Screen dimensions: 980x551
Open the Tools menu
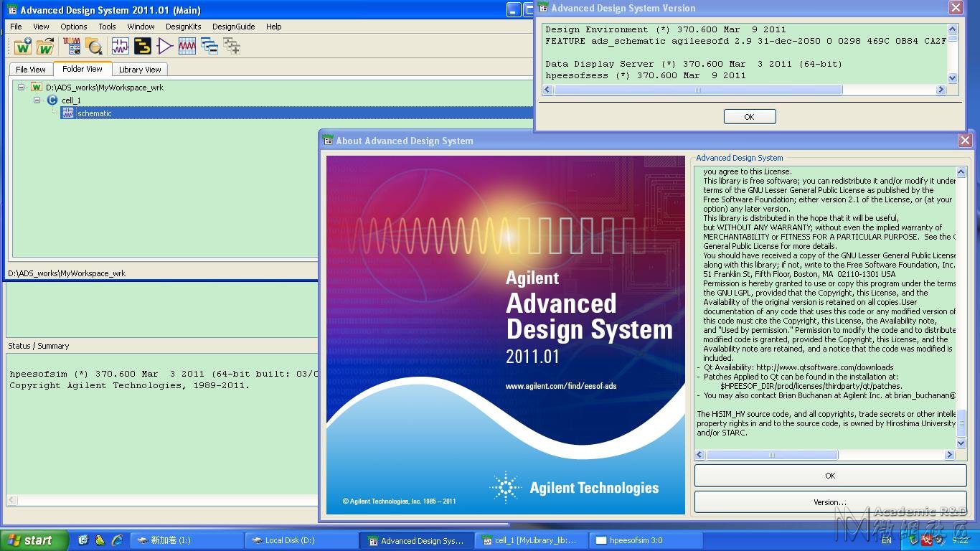coord(107,27)
